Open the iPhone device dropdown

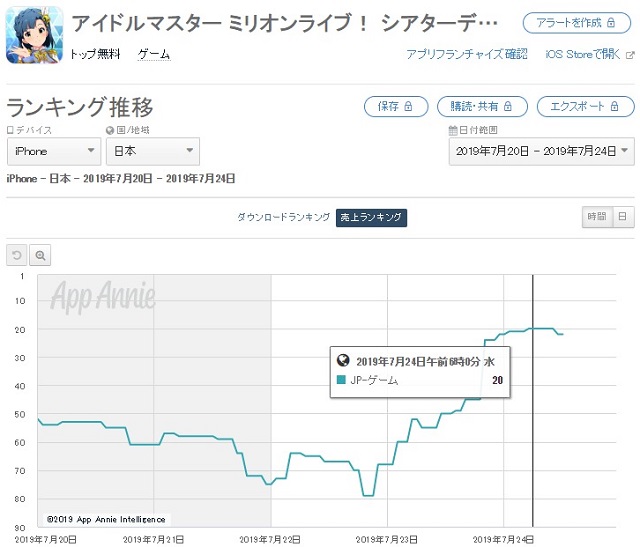point(54,151)
